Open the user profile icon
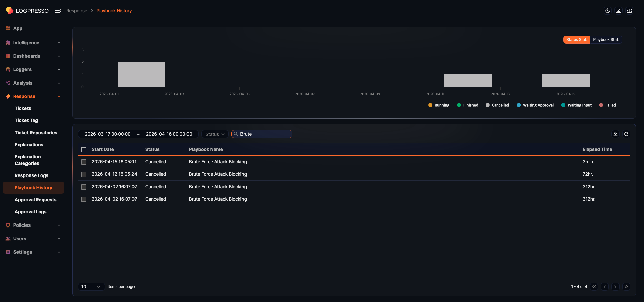This screenshot has height=302, width=644. [x=619, y=11]
